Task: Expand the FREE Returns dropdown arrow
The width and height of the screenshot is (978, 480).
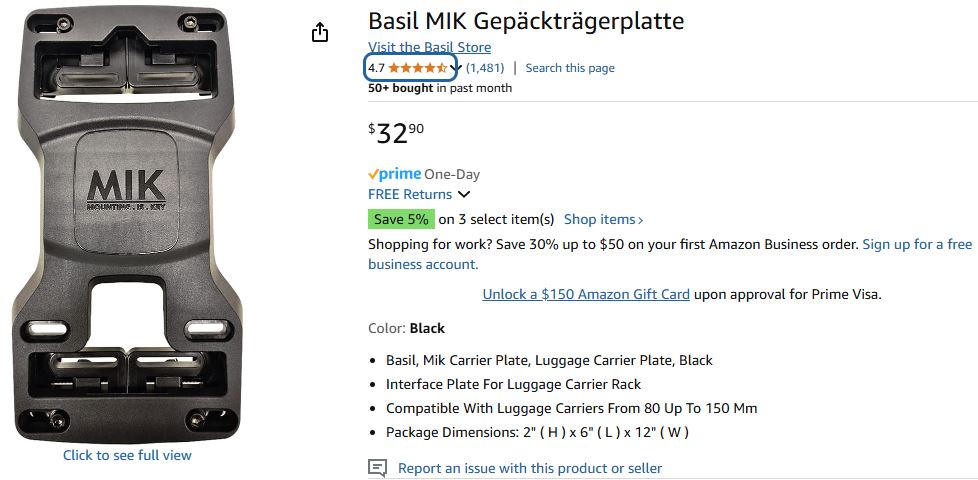Action: (x=464, y=195)
